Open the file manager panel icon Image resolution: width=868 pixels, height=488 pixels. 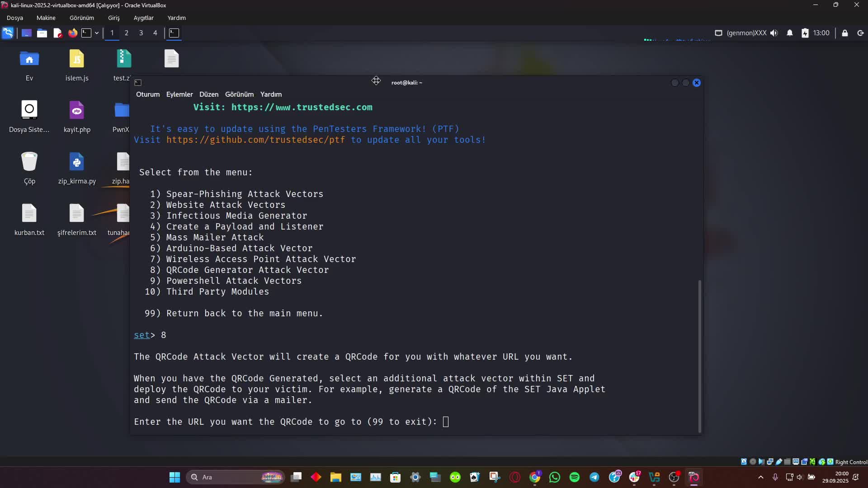coord(42,33)
